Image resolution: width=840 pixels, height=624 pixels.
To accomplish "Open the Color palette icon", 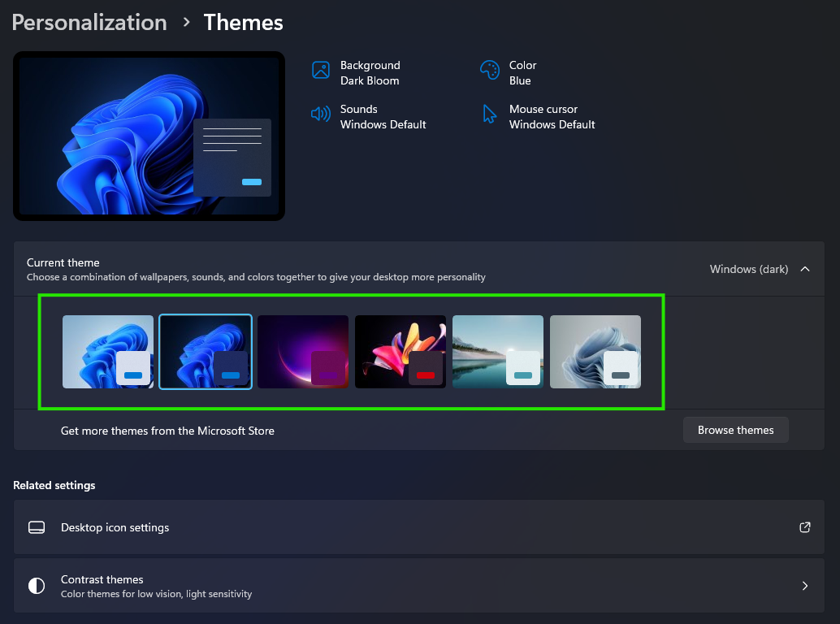I will [490, 70].
